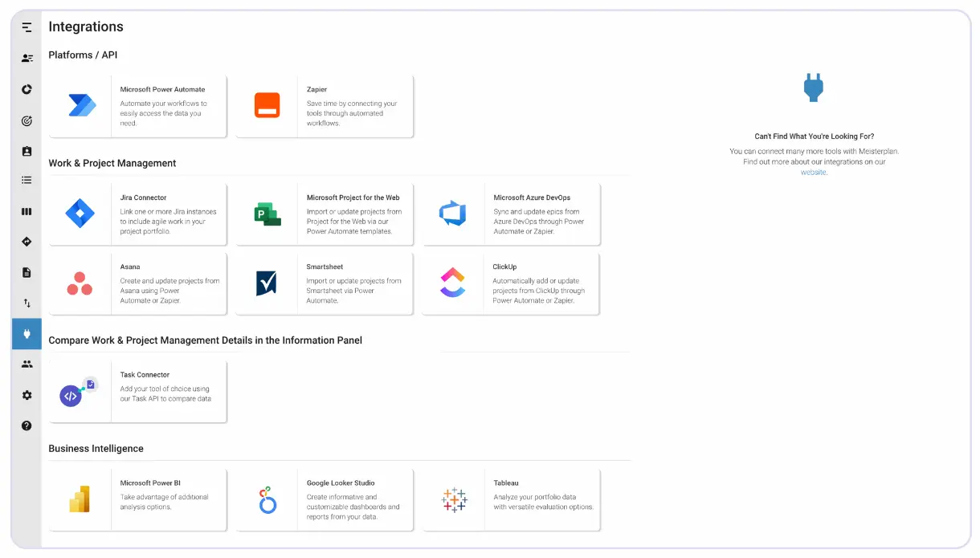Image resolution: width=980 pixels, height=558 pixels.
Task: Click the list view sidebar icon
Action: coord(27,181)
